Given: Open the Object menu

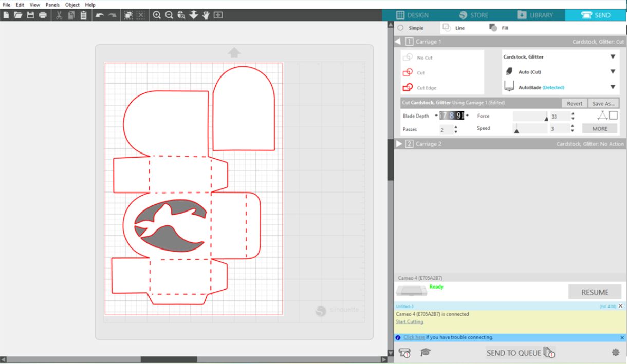Looking at the screenshot, I should 72,5.
